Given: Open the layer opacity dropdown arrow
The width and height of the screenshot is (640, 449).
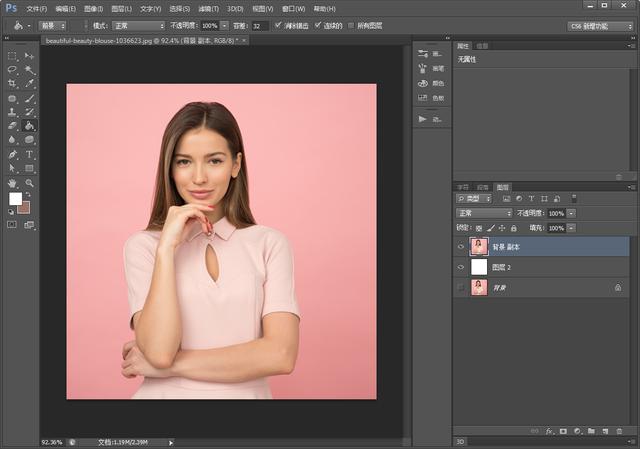Looking at the screenshot, I should tap(571, 213).
